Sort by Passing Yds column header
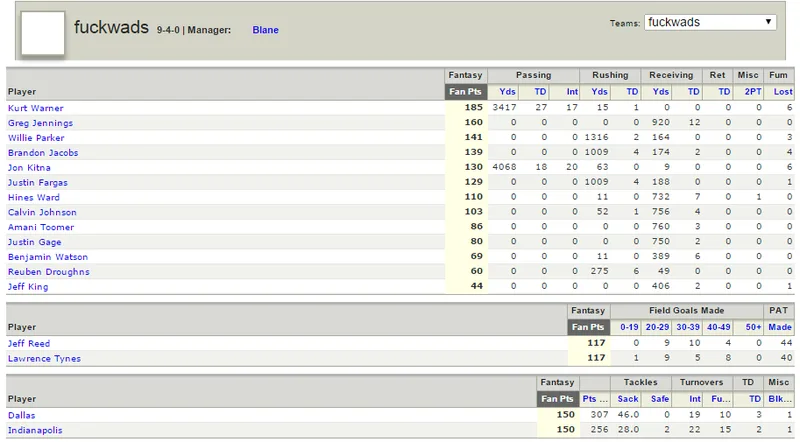The height and width of the screenshot is (442, 800). 507,92
